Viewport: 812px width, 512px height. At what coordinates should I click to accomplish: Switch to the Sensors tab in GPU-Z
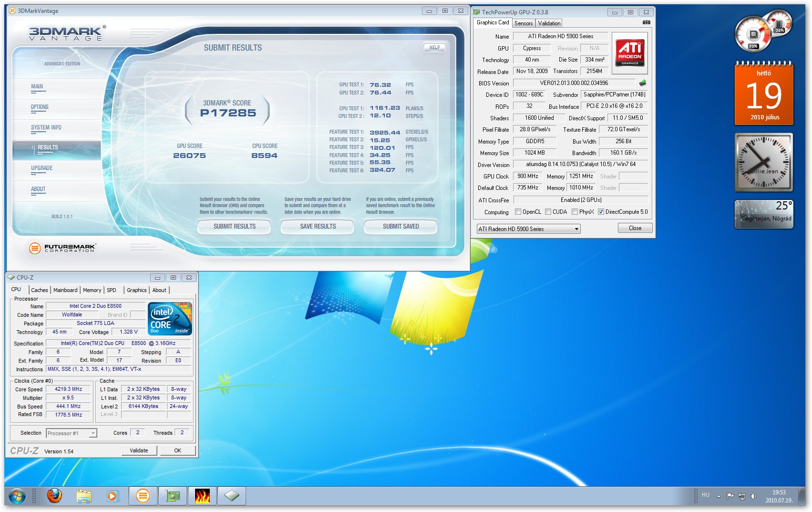524,23
